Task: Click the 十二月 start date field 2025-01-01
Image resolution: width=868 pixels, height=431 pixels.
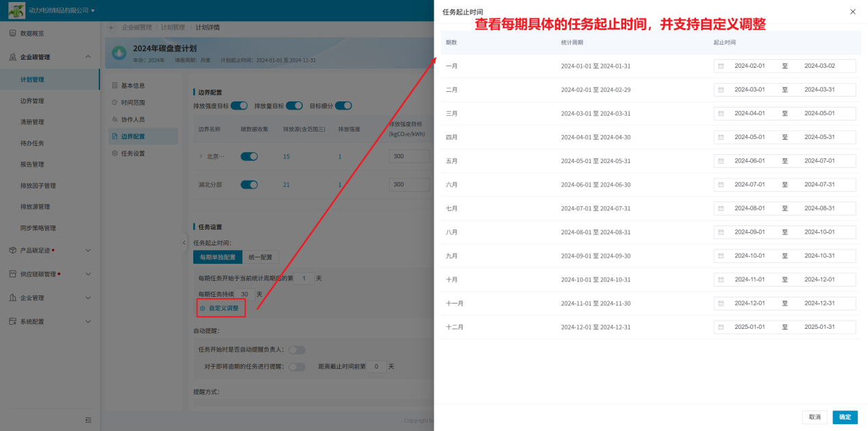Action: (x=749, y=327)
